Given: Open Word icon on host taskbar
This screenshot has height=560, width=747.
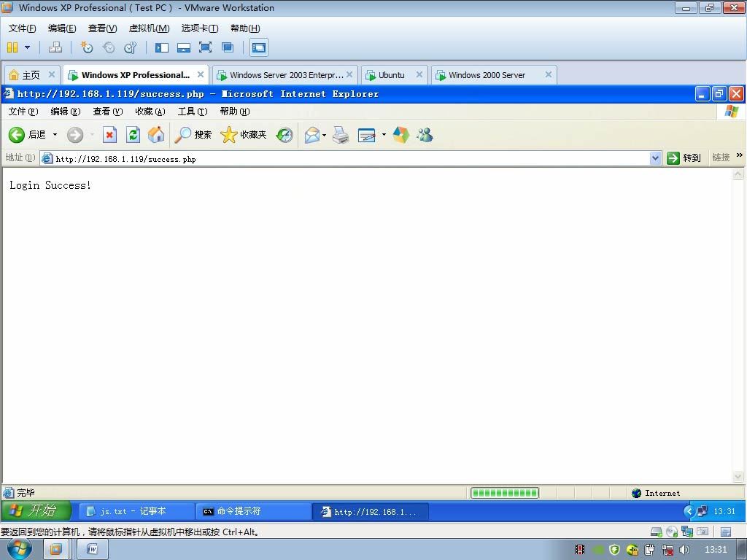Looking at the screenshot, I should 93,550.
